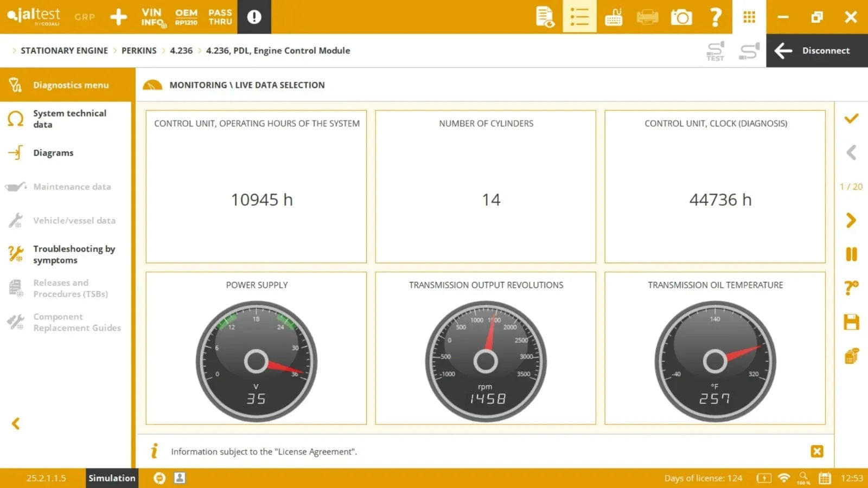Open the applications grid menu

click(x=749, y=17)
